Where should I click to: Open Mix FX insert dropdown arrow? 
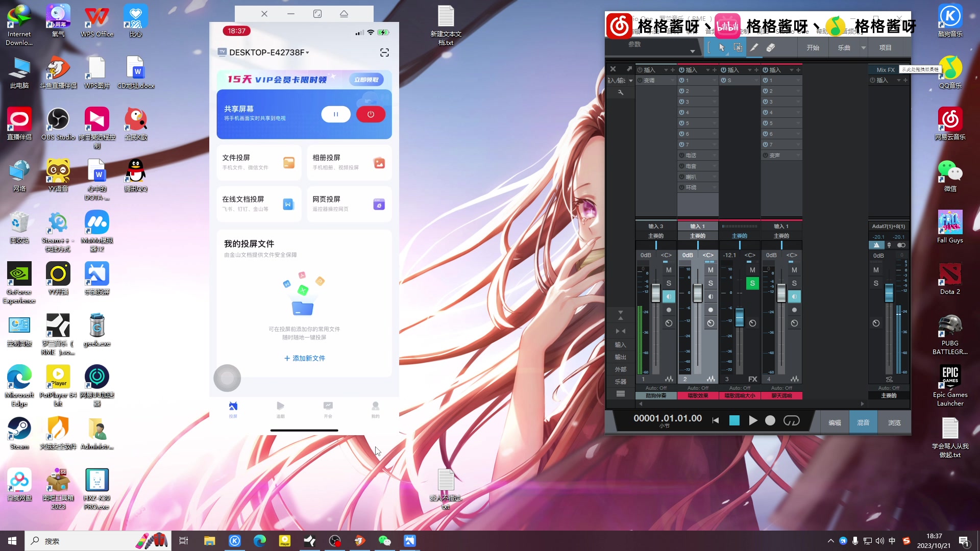click(898, 80)
